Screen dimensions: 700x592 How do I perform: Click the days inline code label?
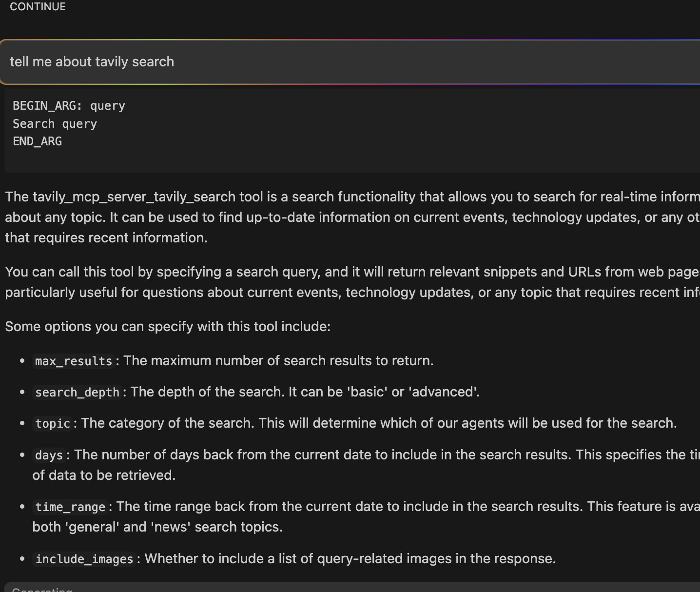(49, 455)
